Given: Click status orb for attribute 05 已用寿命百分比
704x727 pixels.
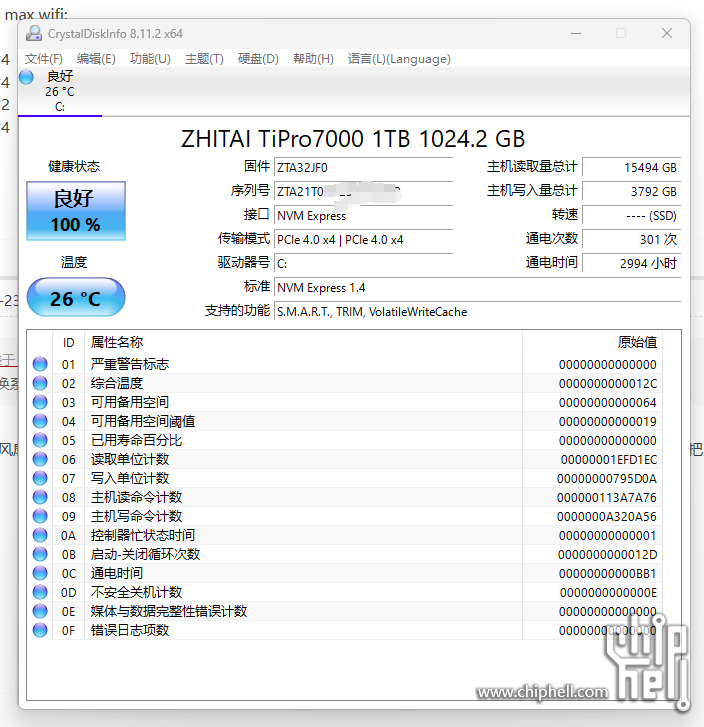Looking at the screenshot, I should pyautogui.click(x=40, y=440).
